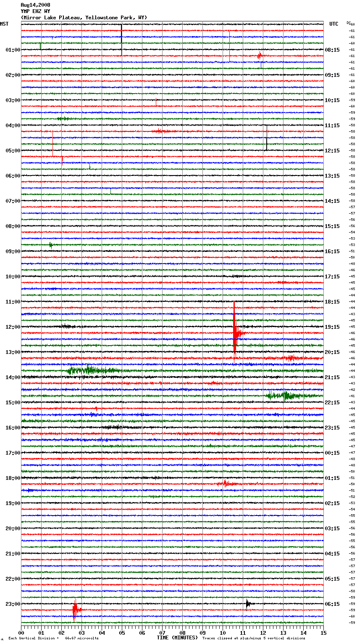Select the 06:00 MST time label

13,175
